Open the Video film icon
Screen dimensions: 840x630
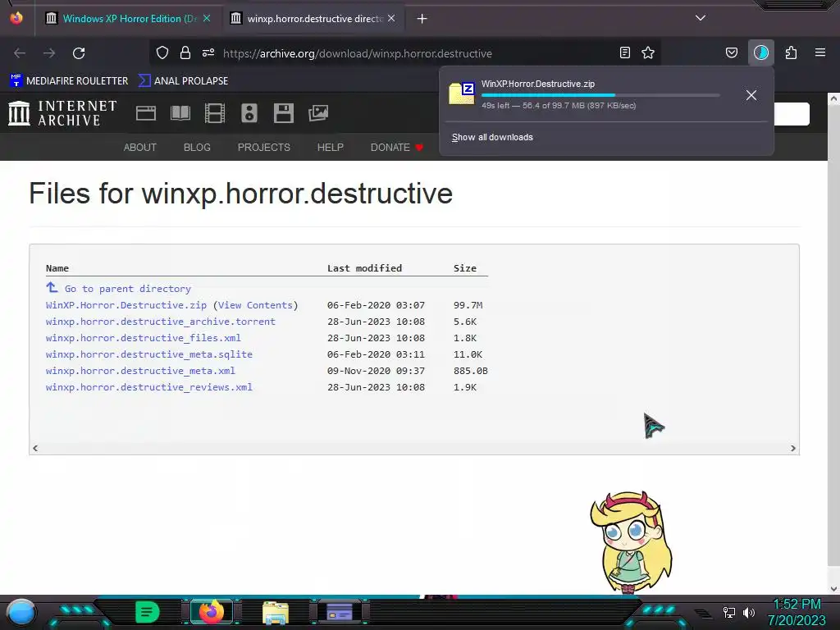coord(215,113)
